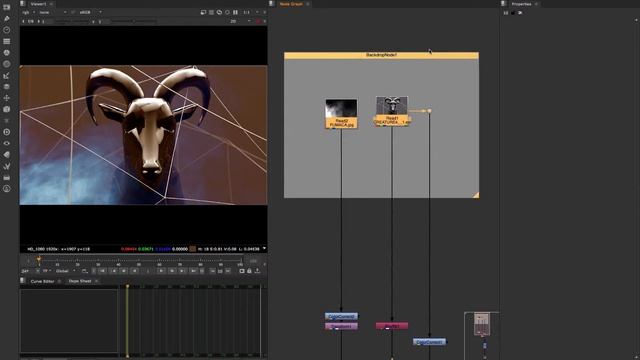This screenshot has width=640, height=360.
Task: Open the Keyer nodes menu in left toolbar
Action: click(7, 76)
